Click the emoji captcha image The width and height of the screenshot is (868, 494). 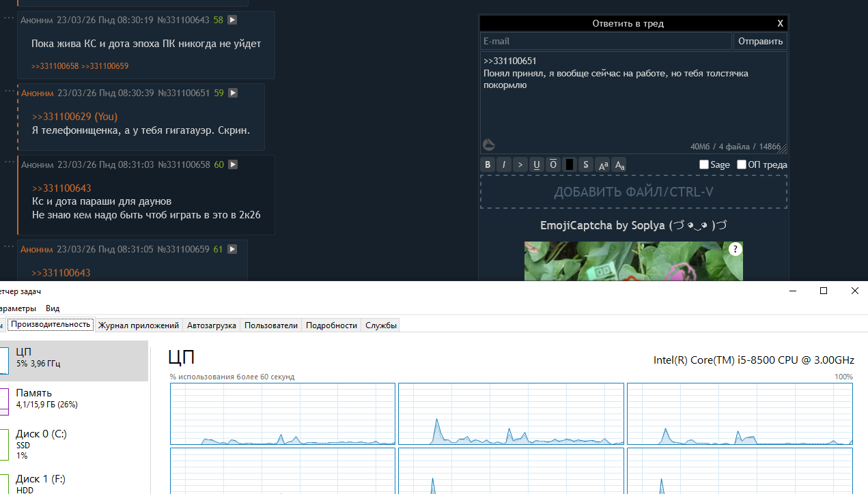point(633,261)
